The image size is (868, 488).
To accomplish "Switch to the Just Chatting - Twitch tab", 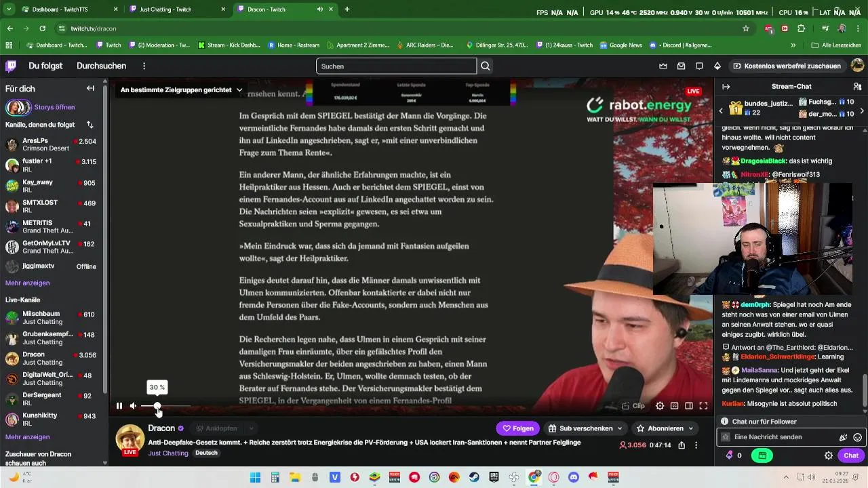I will [178, 9].
